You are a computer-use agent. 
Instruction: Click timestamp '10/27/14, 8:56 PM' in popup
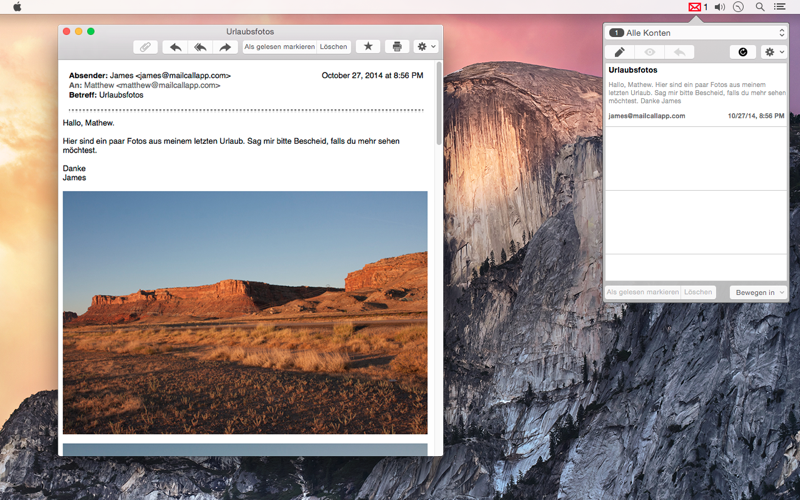tap(756, 116)
